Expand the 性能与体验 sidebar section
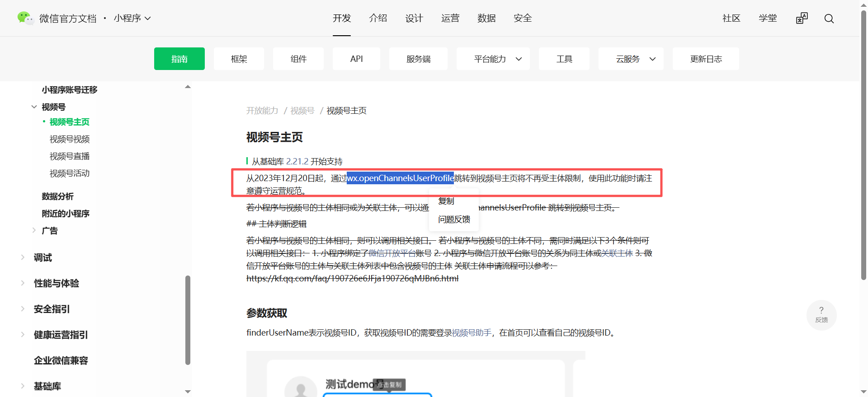868x397 pixels. pos(23,283)
